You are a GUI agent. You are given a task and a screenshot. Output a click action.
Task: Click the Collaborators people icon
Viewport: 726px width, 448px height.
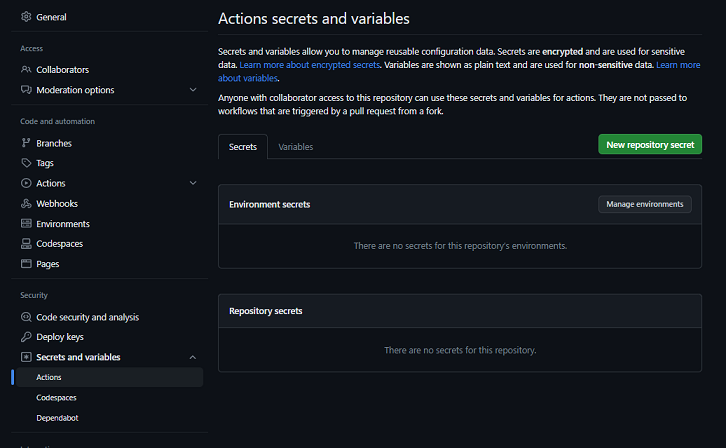pyautogui.click(x=26, y=69)
